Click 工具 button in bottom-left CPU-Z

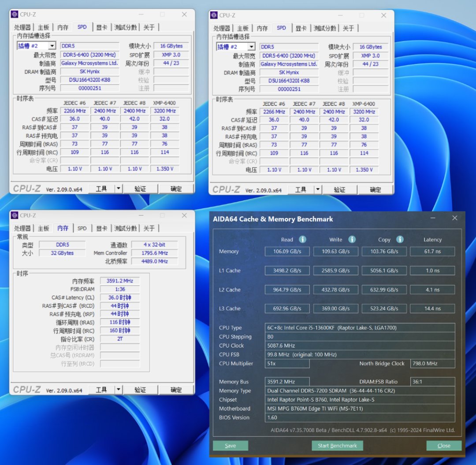click(x=101, y=389)
